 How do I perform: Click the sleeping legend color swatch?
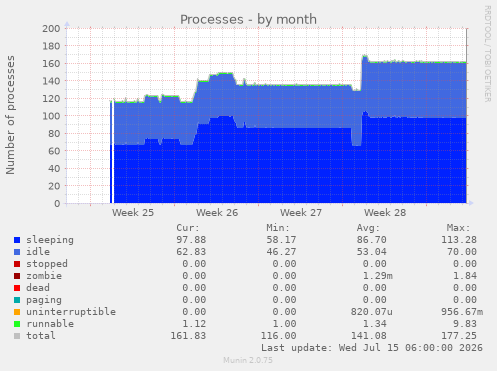pyautogui.click(x=17, y=240)
